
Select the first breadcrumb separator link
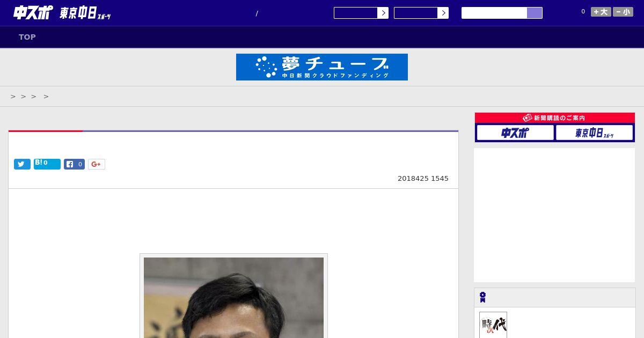pyautogui.click(x=13, y=97)
